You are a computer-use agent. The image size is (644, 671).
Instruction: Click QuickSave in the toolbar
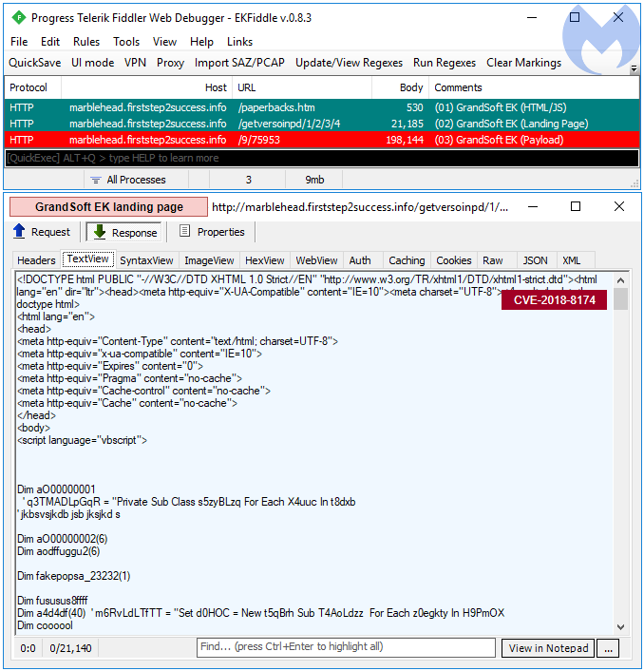click(34, 63)
